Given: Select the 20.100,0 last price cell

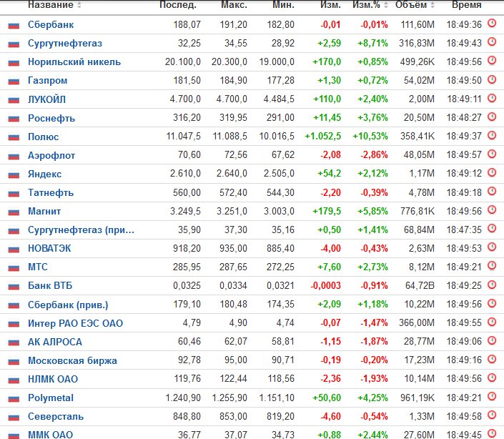Looking at the screenshot, I should click(183, 61).
